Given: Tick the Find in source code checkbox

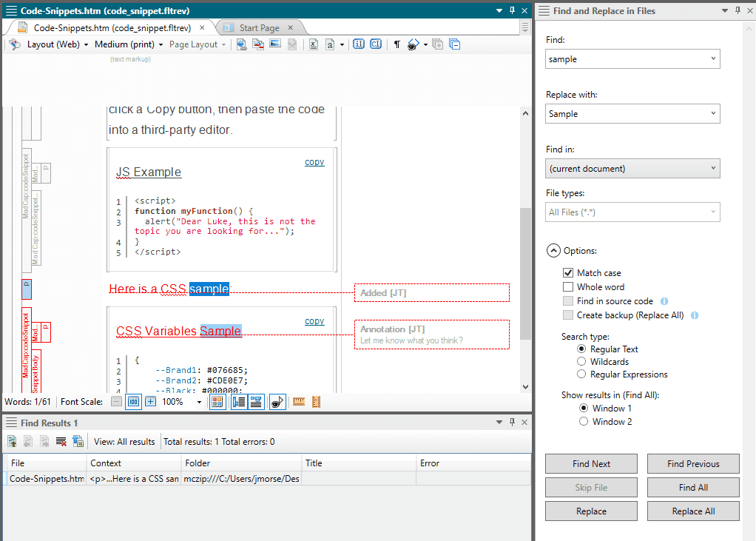Looking at the screenshot, I should (568, 301).
